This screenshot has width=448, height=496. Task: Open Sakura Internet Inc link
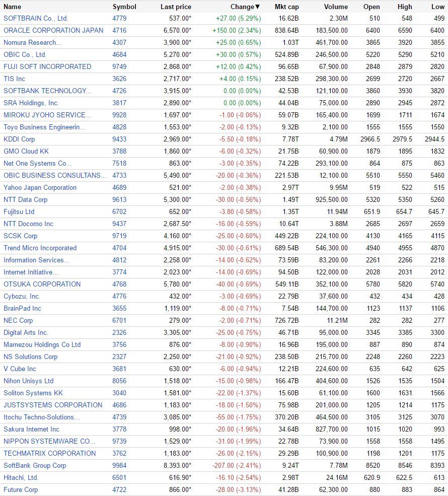tap(31, 429)
